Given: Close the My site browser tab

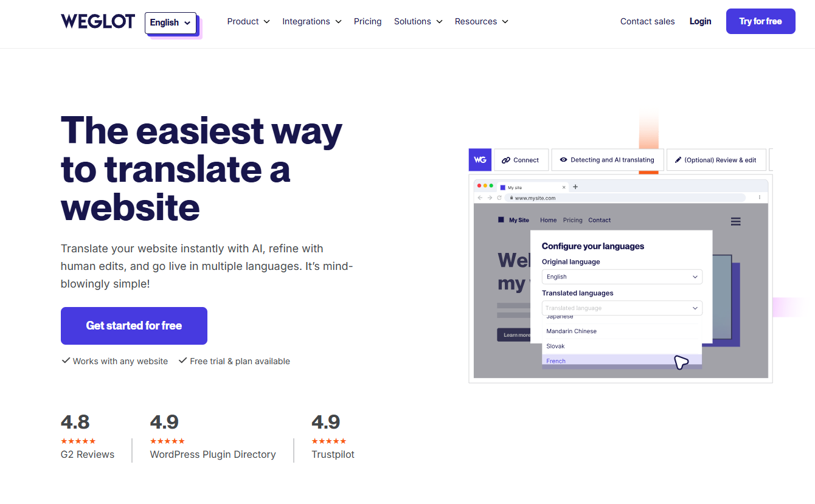Looking at the screenshot, I should click(x=564, y=187).
